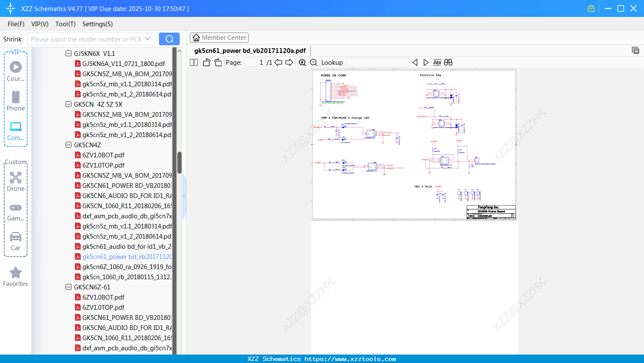
Task: Open dxf_asm_pcb_audio_db file under GK5CN4Z
Action: [x=127, y=216]
